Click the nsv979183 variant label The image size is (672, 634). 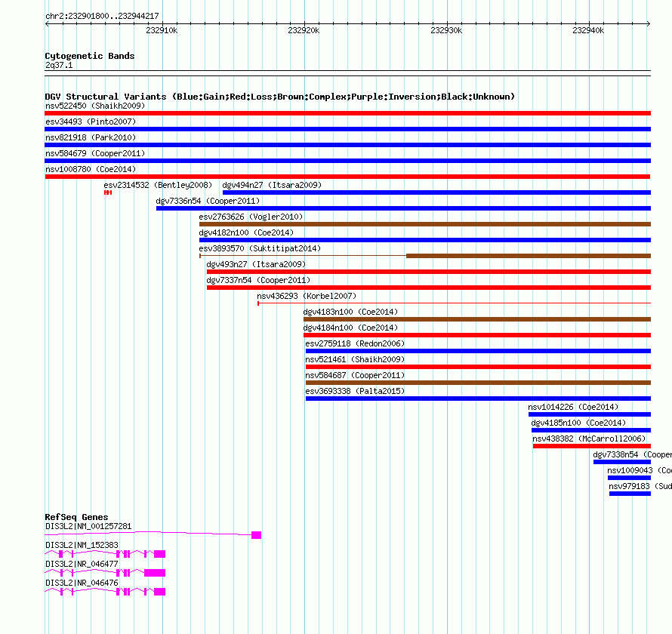640,486
